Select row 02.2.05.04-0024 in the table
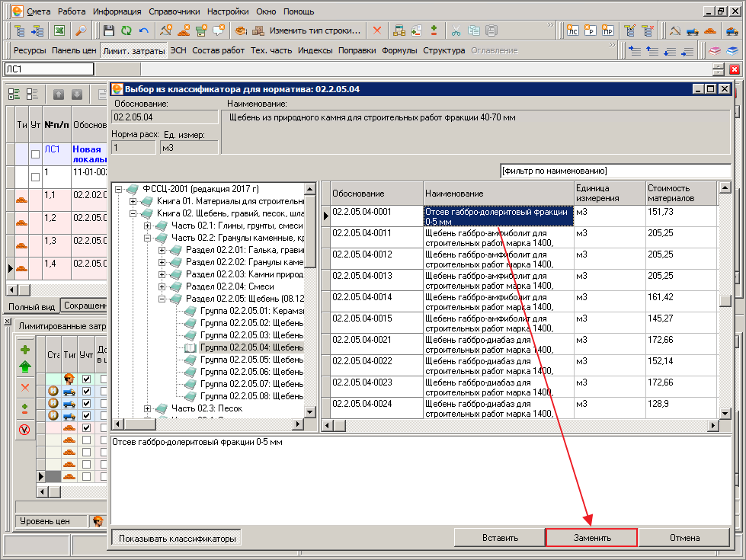746x560 pixels. [x=519, y=408]
